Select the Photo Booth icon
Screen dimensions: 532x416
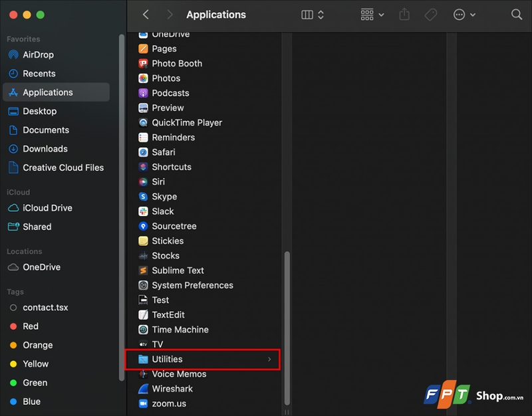(x=143, y=64)
